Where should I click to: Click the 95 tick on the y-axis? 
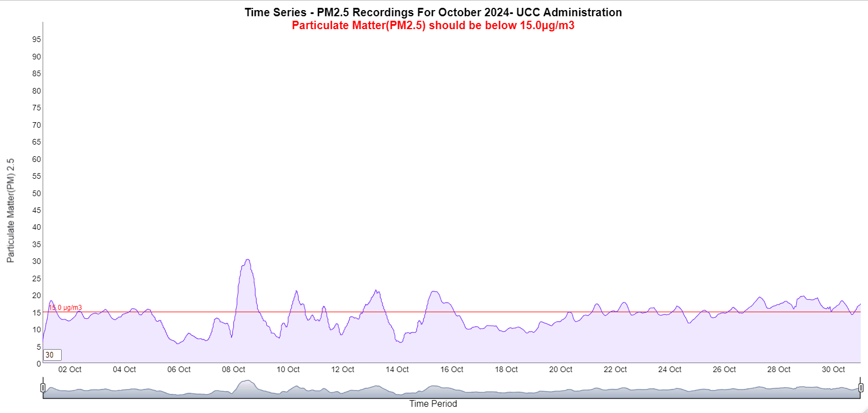[36, 39]
